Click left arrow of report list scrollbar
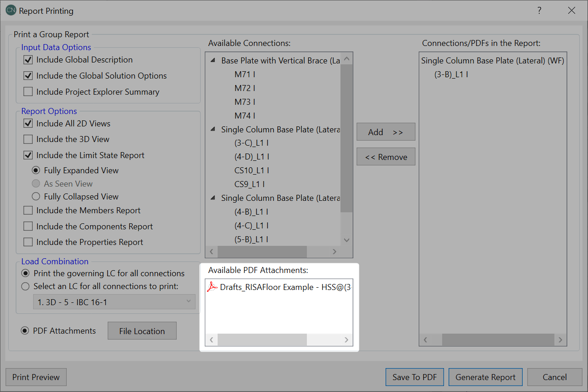The height and width of the screenshot is (392, 588). coord(425,340)
